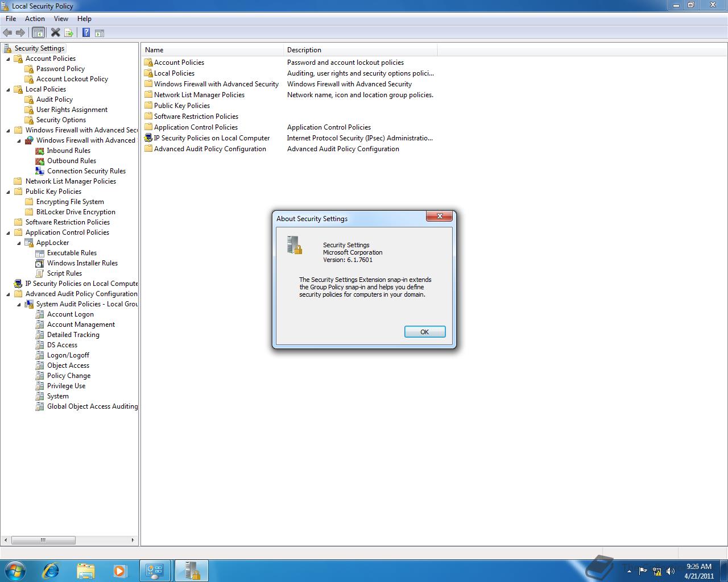
Task: Click Account Policies folder icon in list
Action: coord(148,63)
